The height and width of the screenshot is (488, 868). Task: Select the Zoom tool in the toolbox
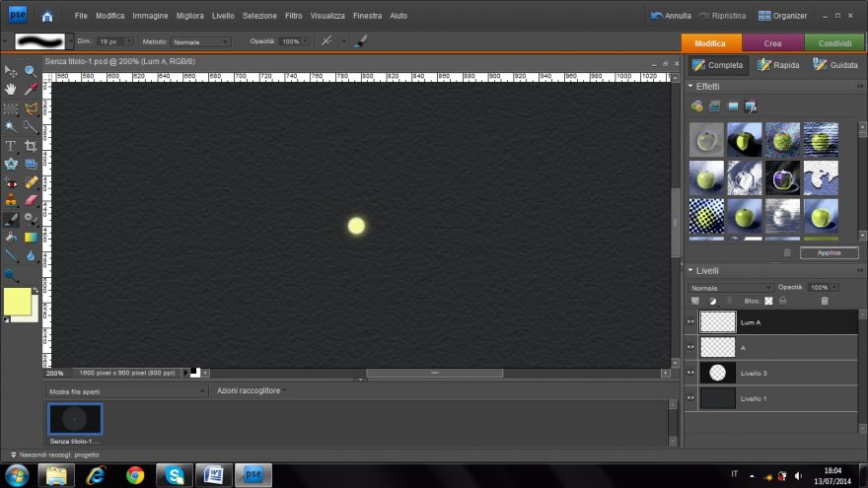coord(31,71)
